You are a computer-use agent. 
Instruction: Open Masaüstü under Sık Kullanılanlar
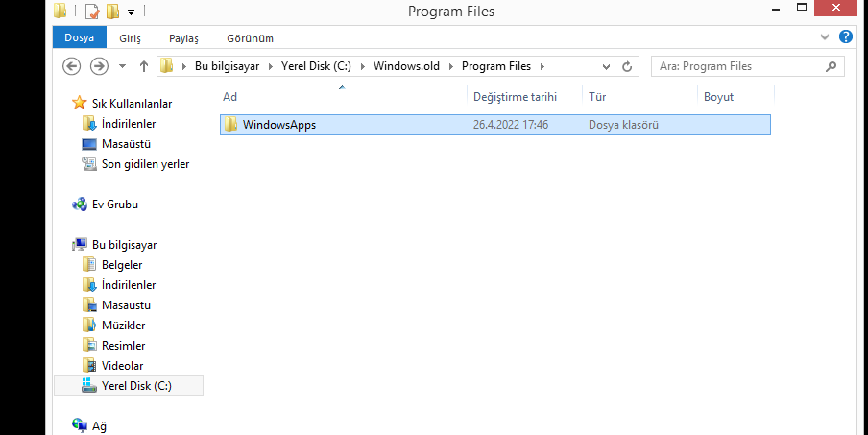point(126,144)
